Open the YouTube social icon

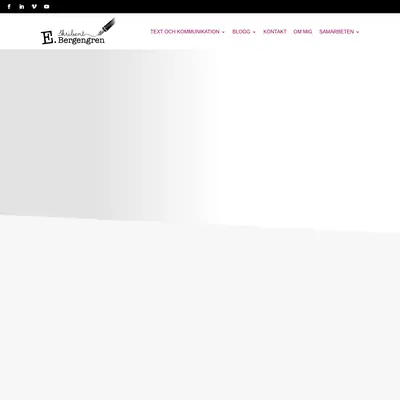coord(47,6)
